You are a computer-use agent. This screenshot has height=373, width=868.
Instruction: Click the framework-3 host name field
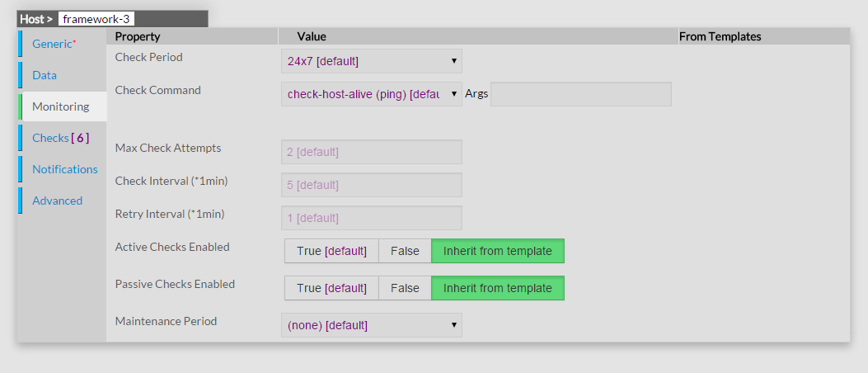pyautogui.click(x=96, y=19)
